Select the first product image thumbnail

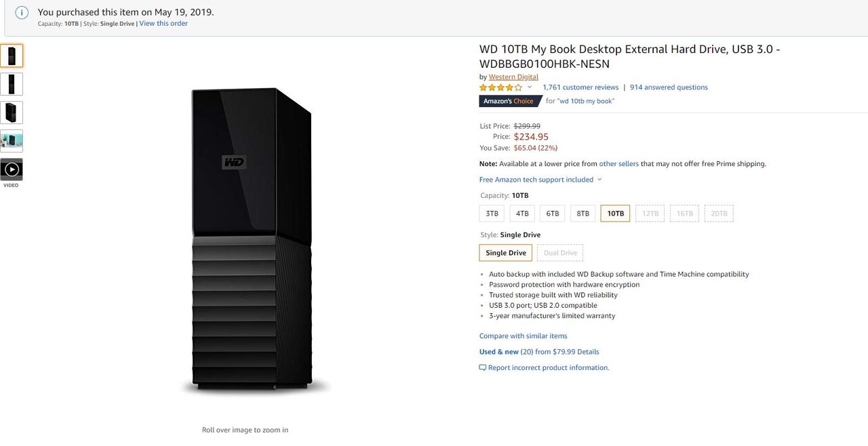[x=12, y=56]
